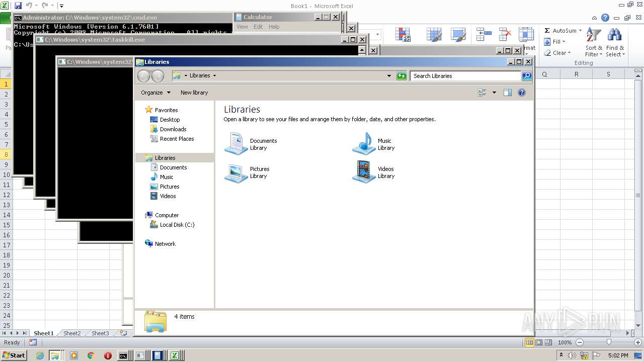
Task: Click Excel Delete cells icon
Action: 505,35
